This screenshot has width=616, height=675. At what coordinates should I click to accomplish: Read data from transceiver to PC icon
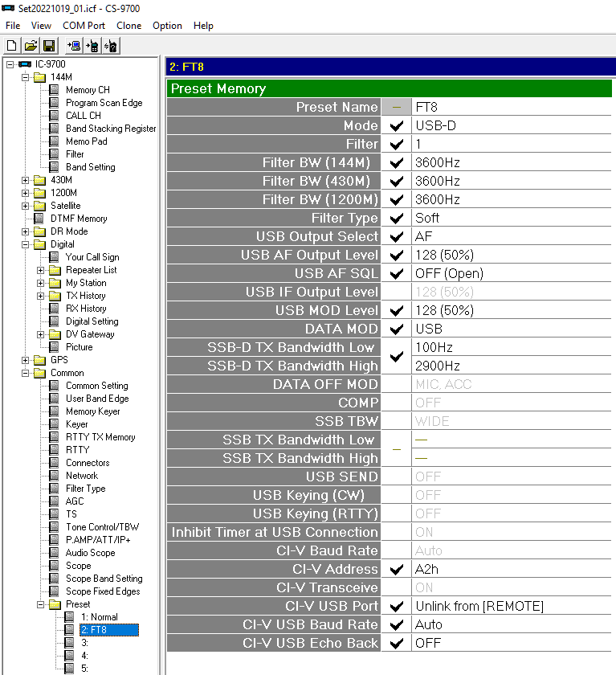[x=74, y=46]
